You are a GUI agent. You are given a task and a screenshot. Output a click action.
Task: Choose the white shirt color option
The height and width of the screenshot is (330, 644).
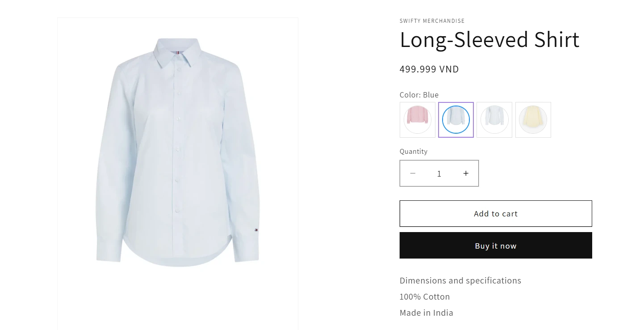[x=494, y=120]
